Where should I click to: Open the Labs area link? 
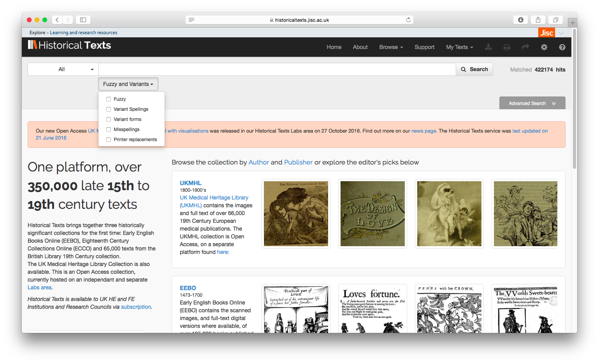click(x=39, y=287)
